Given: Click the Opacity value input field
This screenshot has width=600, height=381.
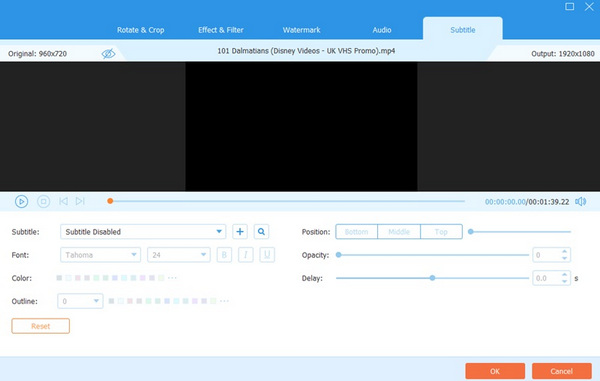Looking at the screenshot, I should [546, 255].
